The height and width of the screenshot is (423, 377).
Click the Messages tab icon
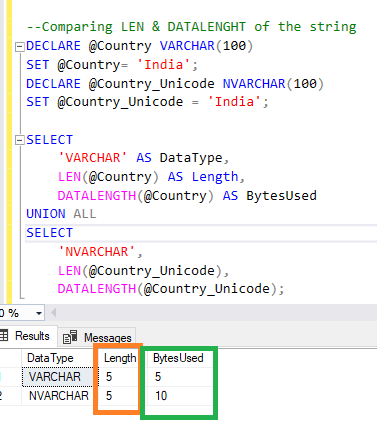pyautogui.click(x=70, y=337)
